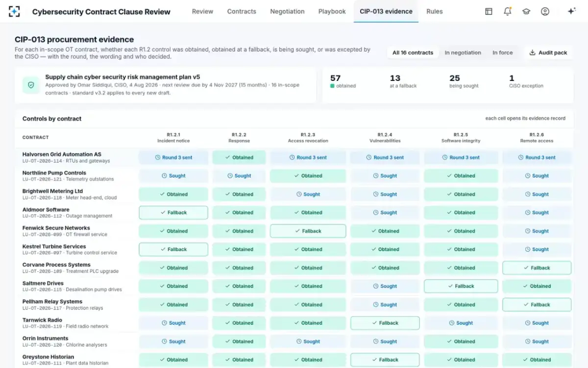This screenshot has width=588, height=368.
Task: Open Halvorsen Response Obtained cell
Action: [x=239, y=158]
